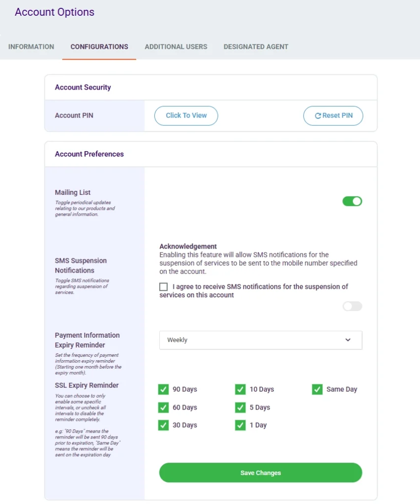The width and height of the screenshot is (420, 504).
Task: Deselect the Same Day reminder checkbox
Action: click(x=317, y=389)
